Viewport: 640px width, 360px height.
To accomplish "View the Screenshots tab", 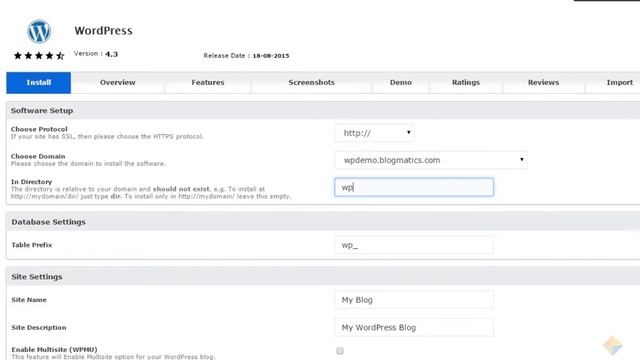I will (311, 82).
